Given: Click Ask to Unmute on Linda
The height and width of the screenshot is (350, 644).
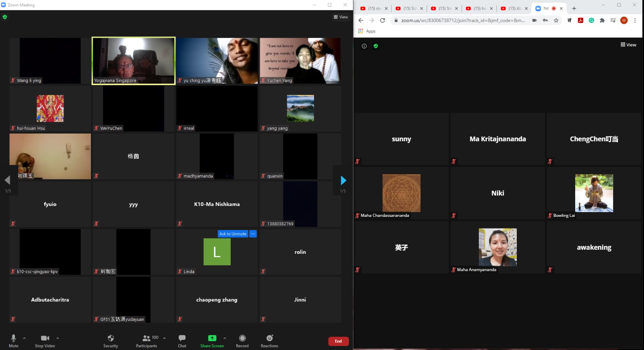Looking at the screenshot, I should point(233,234).
